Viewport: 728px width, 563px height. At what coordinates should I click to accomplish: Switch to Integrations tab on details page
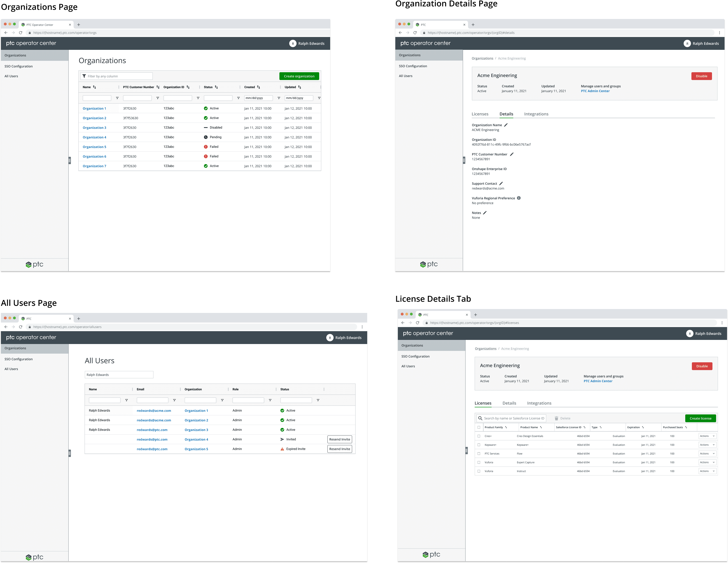click(x=536, y=114)
